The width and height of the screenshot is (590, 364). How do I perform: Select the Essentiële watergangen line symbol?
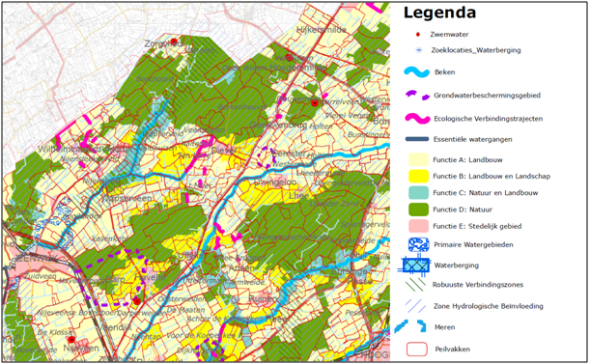click(417, 139)
